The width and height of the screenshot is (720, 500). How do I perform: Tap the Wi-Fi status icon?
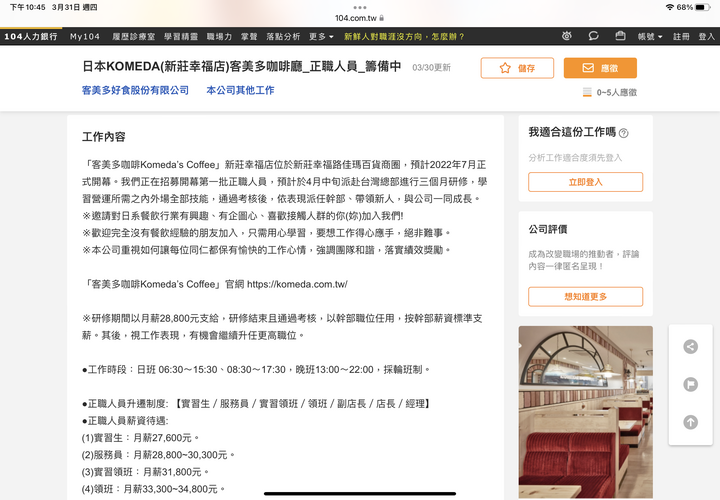pos(670,7)
